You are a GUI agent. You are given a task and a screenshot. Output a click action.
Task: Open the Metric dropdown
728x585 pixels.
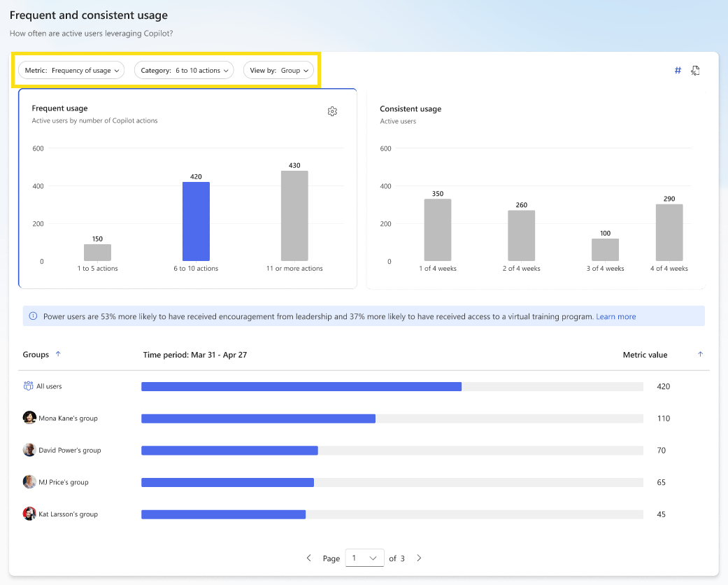(71, 70)
